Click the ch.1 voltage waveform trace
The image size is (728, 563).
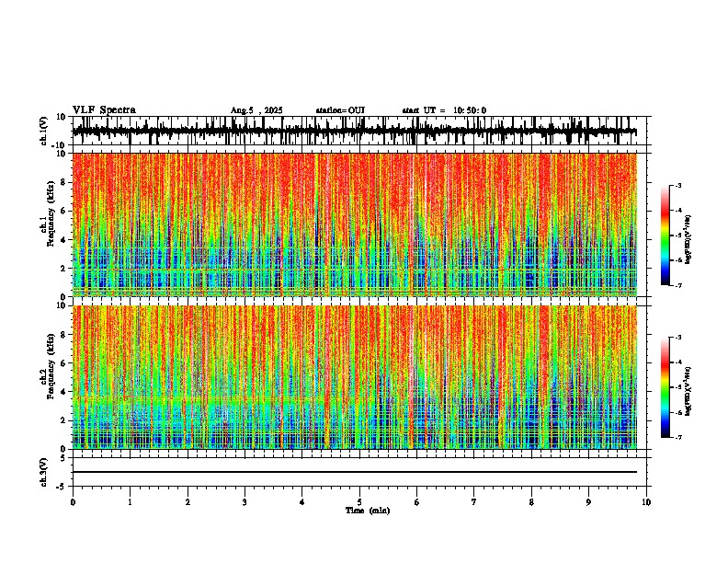click(354, 131)
